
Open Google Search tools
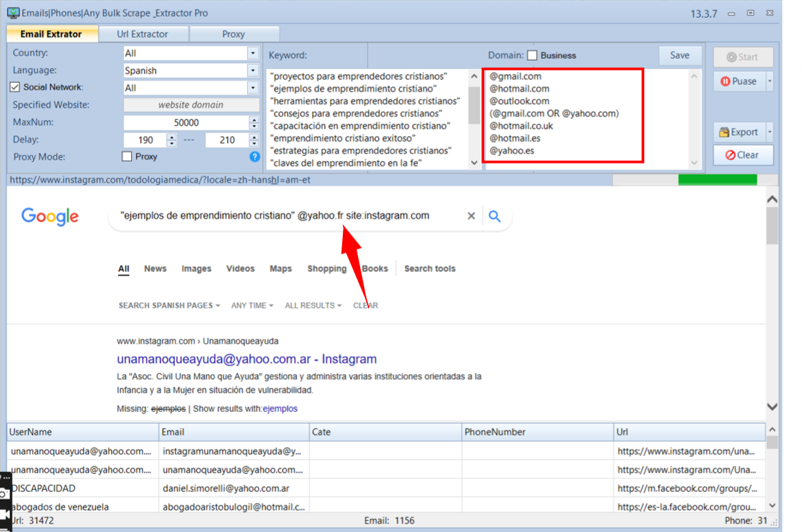[x=430, y=269]
